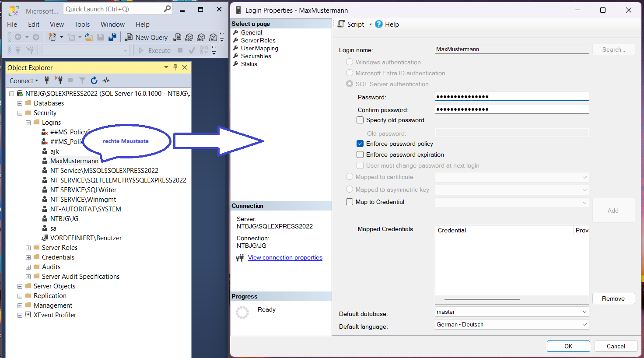The image size is (644, 358).
Task: Open the File menu
Action: click(x=12, y=25)
